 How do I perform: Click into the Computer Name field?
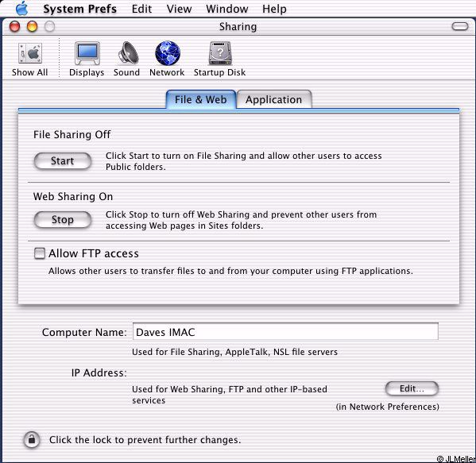click(x=285, y=331)
